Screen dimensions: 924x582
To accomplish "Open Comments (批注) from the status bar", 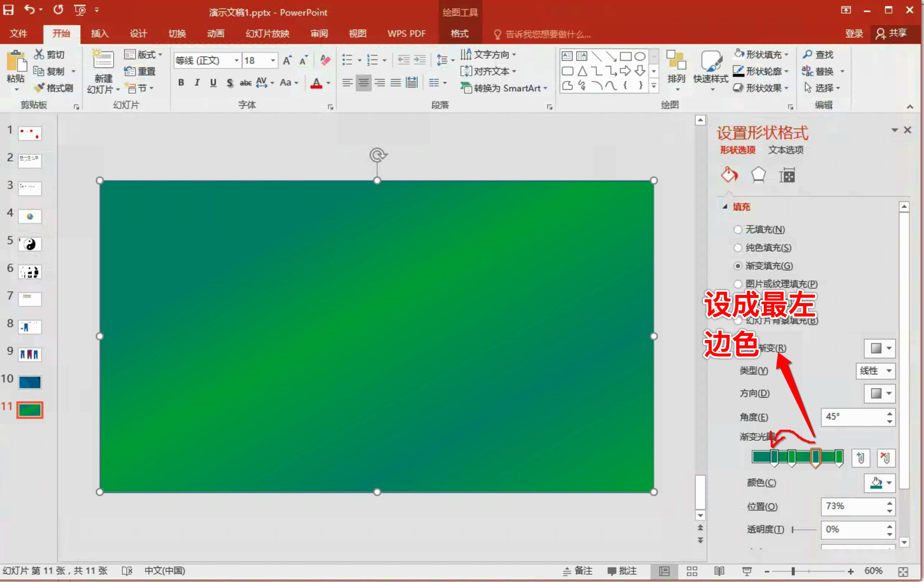I will 622,571.
